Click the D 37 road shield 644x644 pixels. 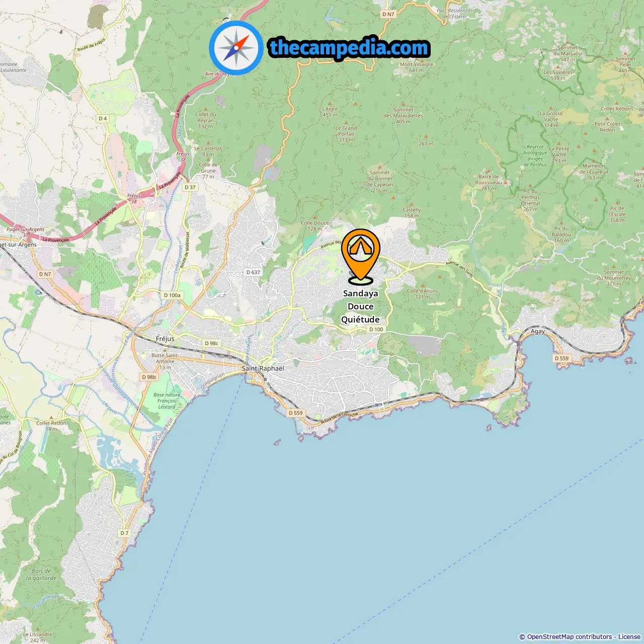(190, 187)
